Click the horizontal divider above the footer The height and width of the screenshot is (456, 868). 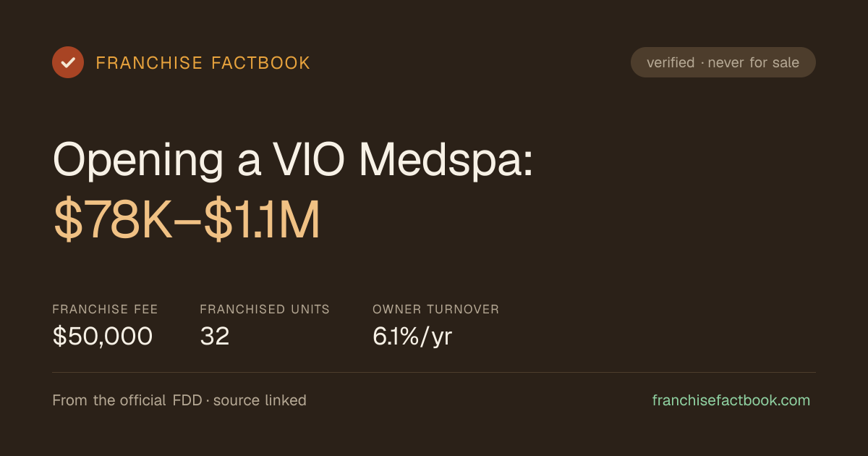434,372
